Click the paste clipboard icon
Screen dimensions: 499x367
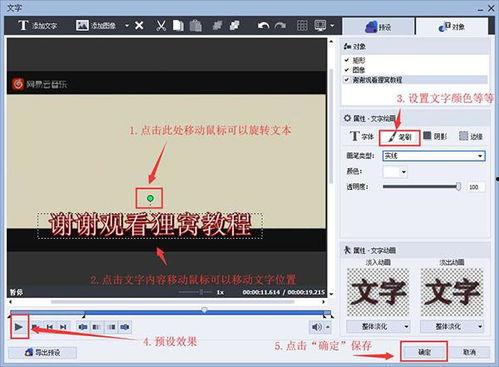(196, 26)
